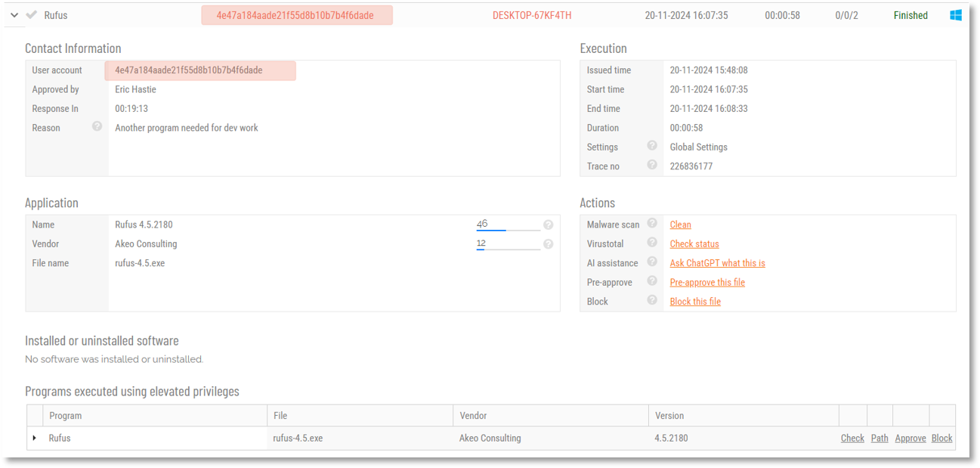980x468 pixels.
Task: Expand the Rufus row in programs table
Action: [x=34, y=438]
